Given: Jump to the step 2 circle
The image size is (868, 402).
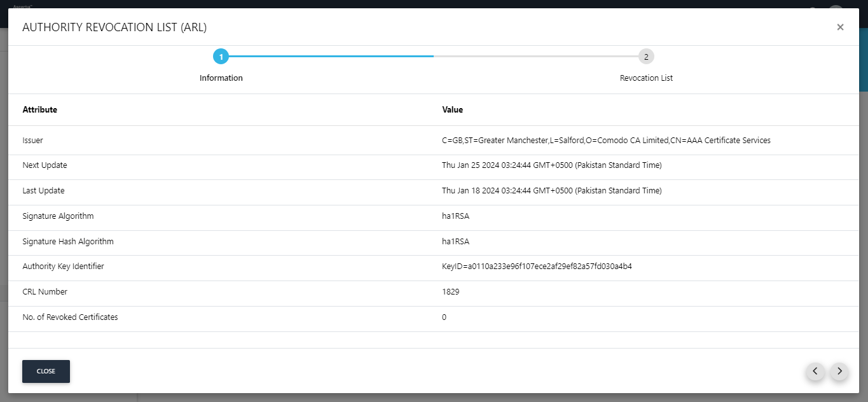Looking at the screenshot, I should [x=646, y=57].
